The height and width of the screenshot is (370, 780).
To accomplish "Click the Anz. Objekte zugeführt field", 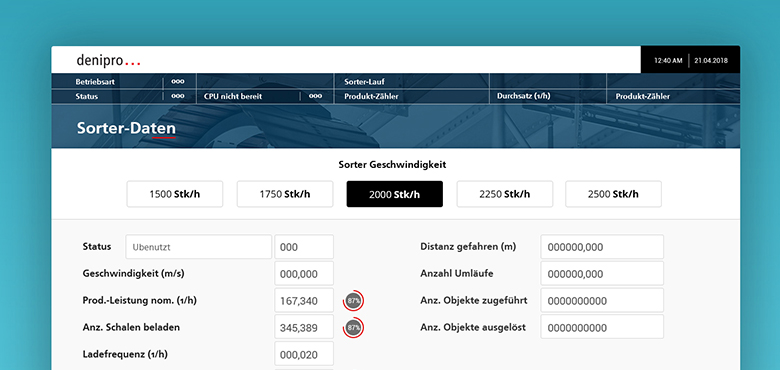I will (x=602, y=300).
